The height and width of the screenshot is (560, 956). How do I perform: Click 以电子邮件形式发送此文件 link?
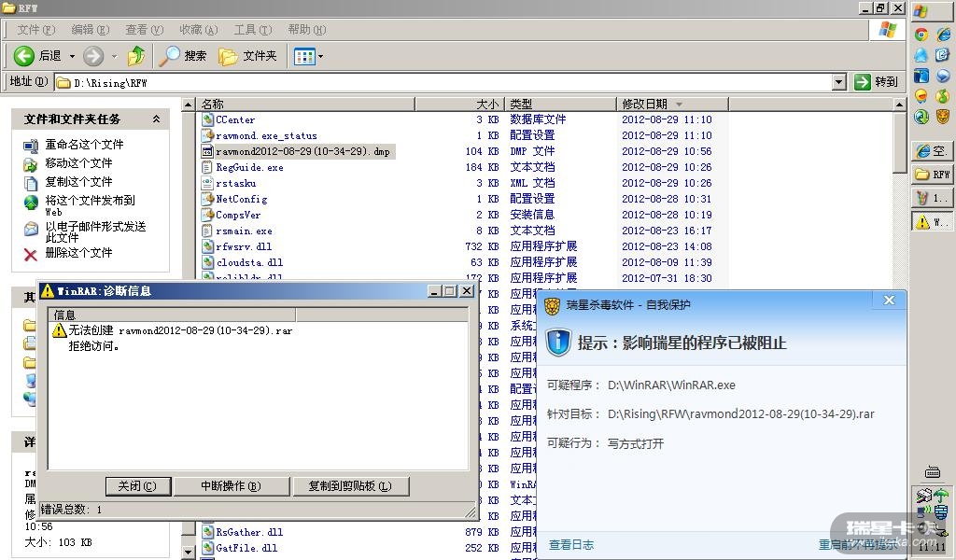(x=96, y=231)
